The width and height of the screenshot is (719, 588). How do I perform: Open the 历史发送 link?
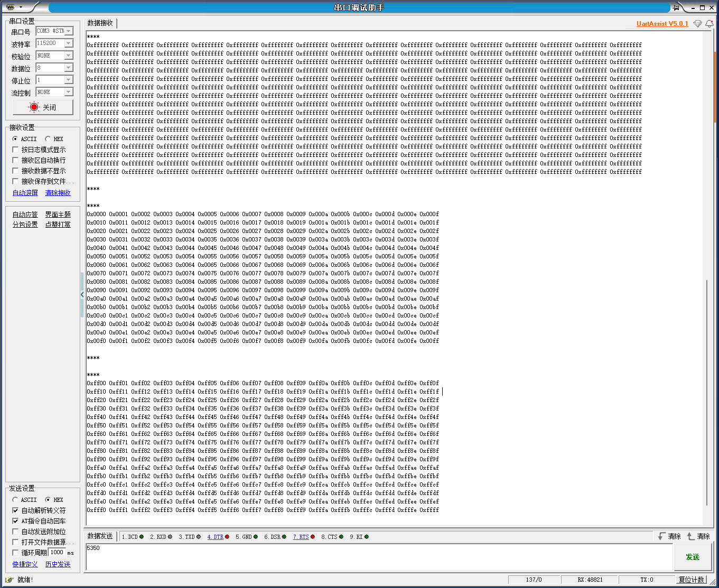(58, 564)
